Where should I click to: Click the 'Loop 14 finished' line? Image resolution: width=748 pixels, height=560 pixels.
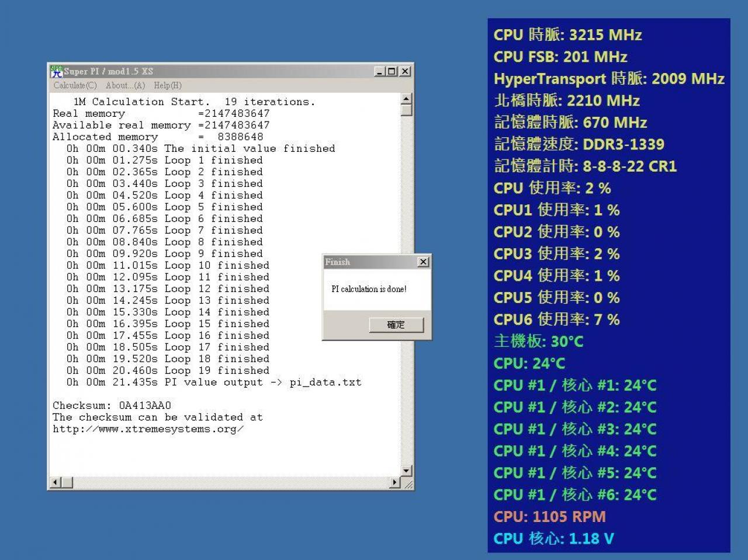168,312
